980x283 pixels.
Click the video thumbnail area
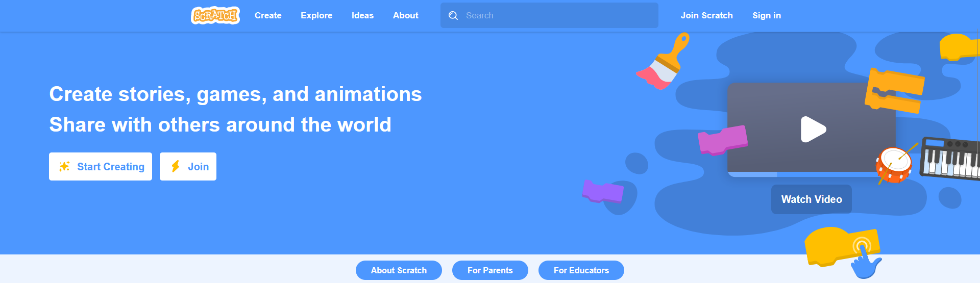click(812, 130)
